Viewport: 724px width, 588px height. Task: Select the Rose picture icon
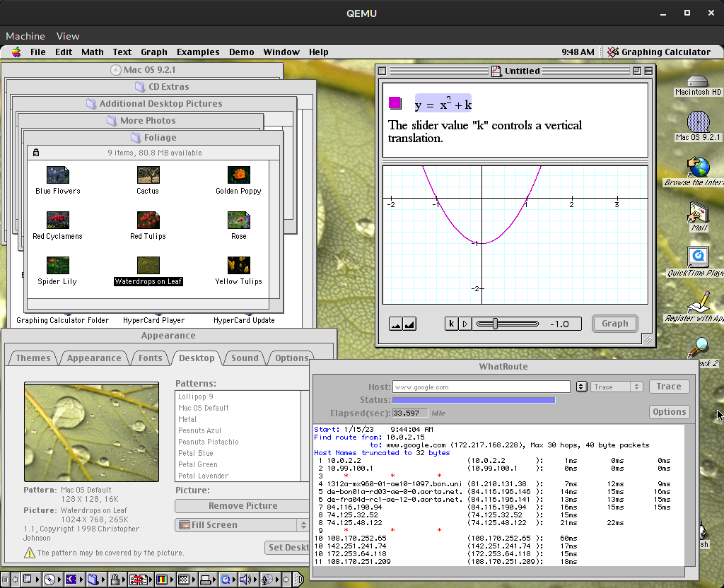tap(239, 220)
